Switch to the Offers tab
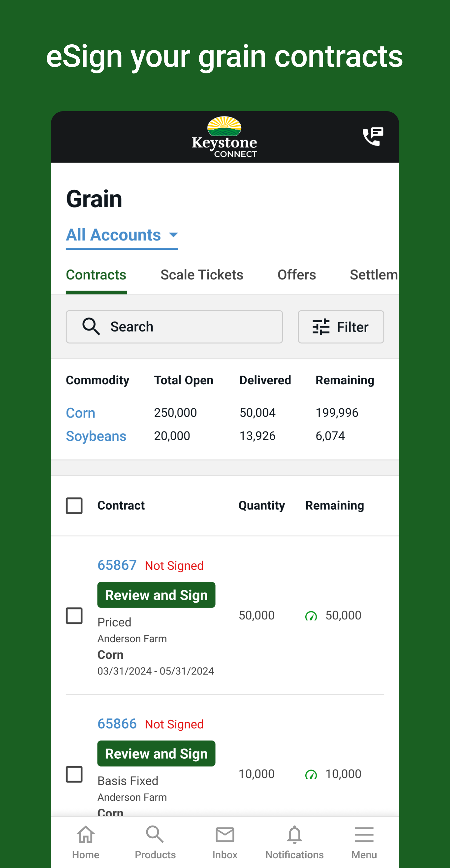The width and height of the screenshot is (450, 868). click(x=297, y=275)
